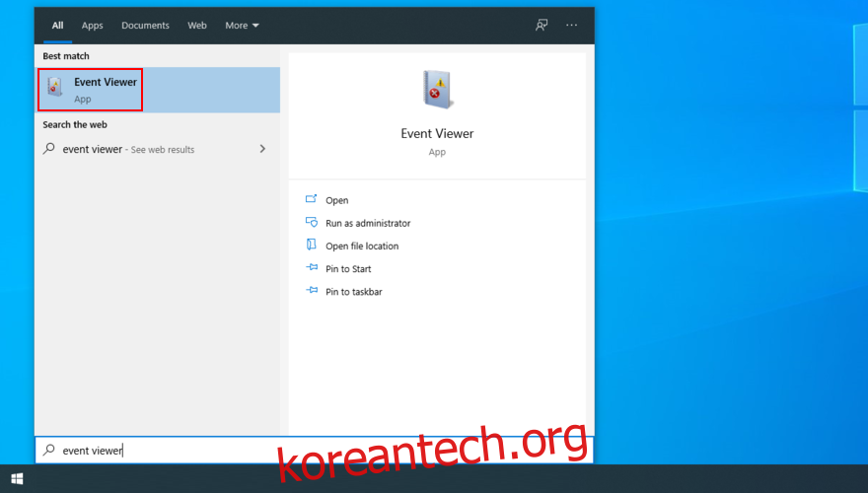Click the Pin to taskbar pin icon
This screenshot has height=493, width=868.
(x=312, y=290)
